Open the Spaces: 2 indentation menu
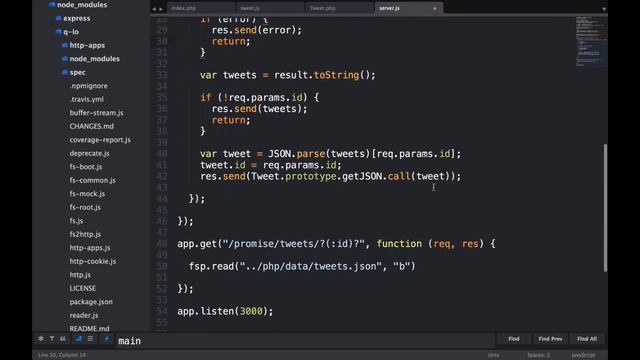Image resolution: width=640 pixels, height=360 pixels. click(538, 355)
